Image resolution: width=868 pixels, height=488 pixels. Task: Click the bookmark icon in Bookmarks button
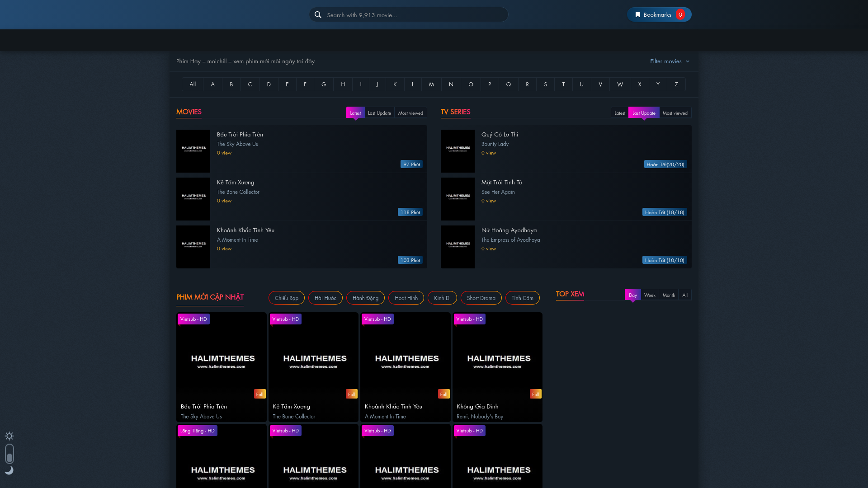pos(637,15)
